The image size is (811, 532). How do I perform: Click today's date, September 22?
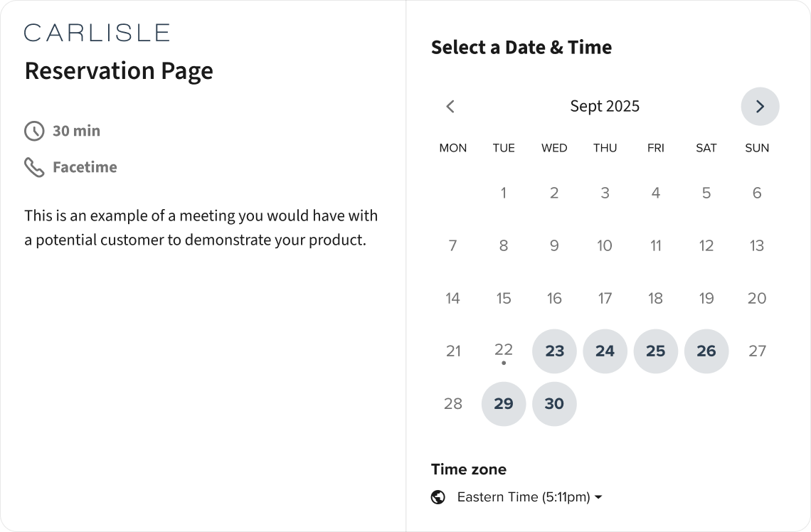(504, 350)
